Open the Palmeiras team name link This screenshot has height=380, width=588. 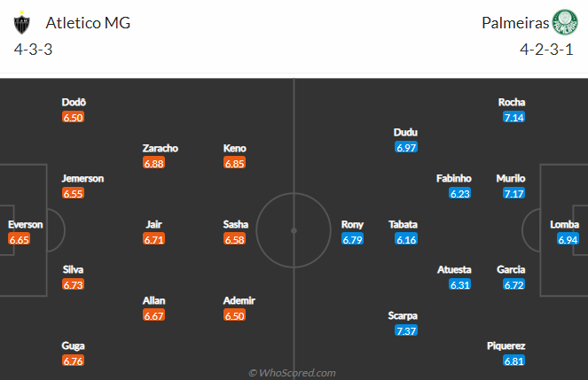pos(515,23)
